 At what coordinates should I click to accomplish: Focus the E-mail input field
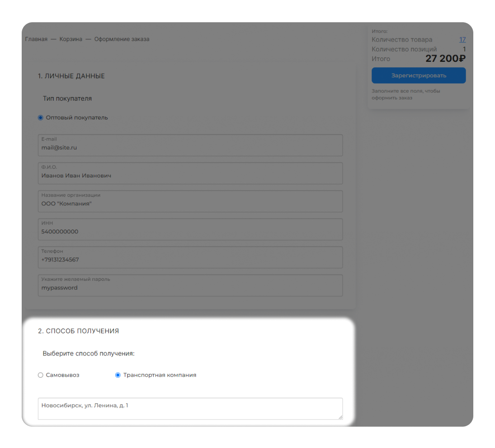coord(190,148)
